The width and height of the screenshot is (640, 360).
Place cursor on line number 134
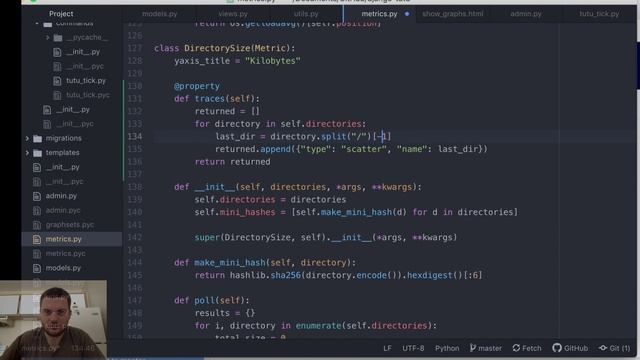[x=135, y=136]
